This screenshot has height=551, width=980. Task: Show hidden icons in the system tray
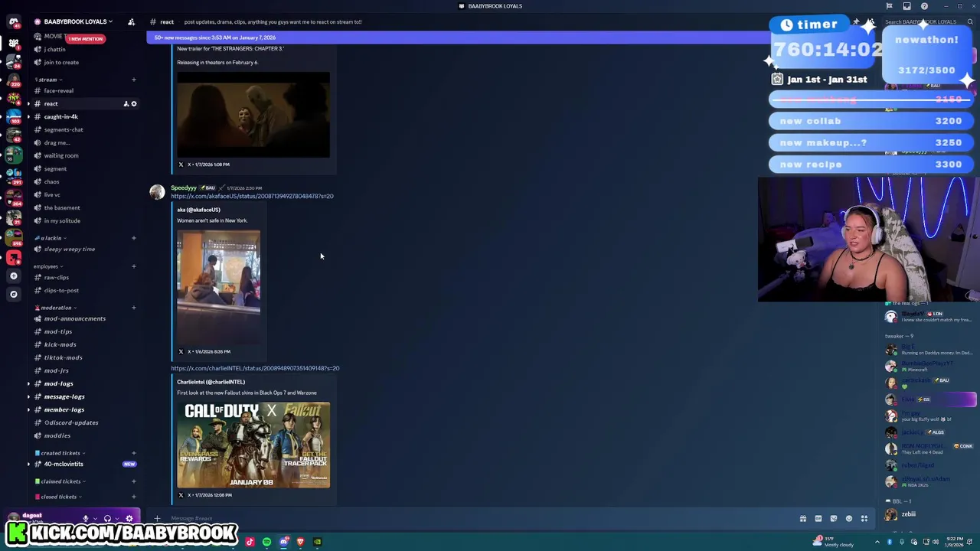(877, 542)
